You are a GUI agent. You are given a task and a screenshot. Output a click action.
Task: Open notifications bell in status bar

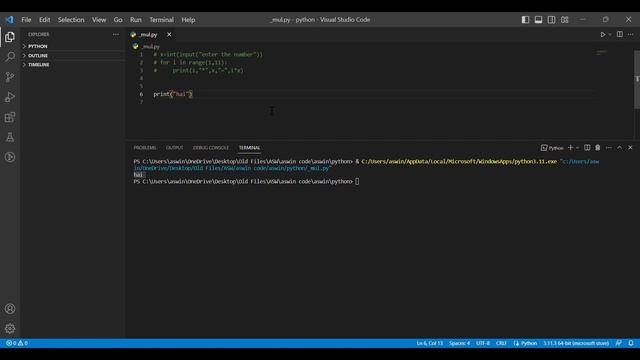[631, 343]
